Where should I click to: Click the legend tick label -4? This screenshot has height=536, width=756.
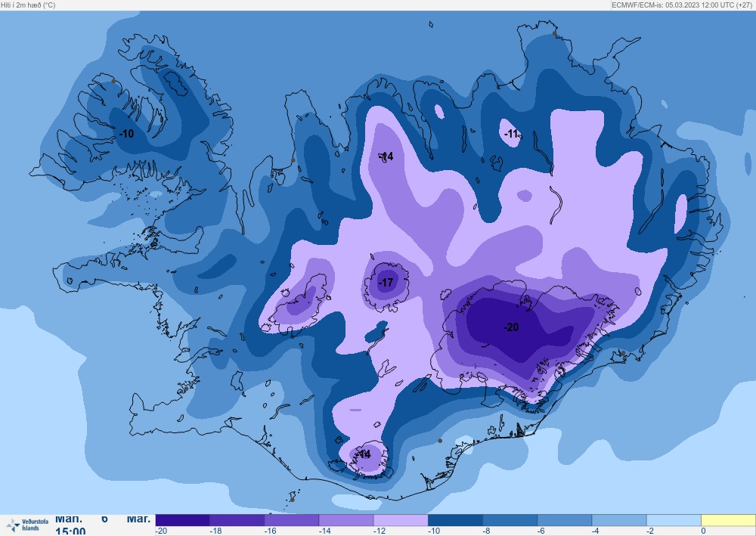click(596, 531)
